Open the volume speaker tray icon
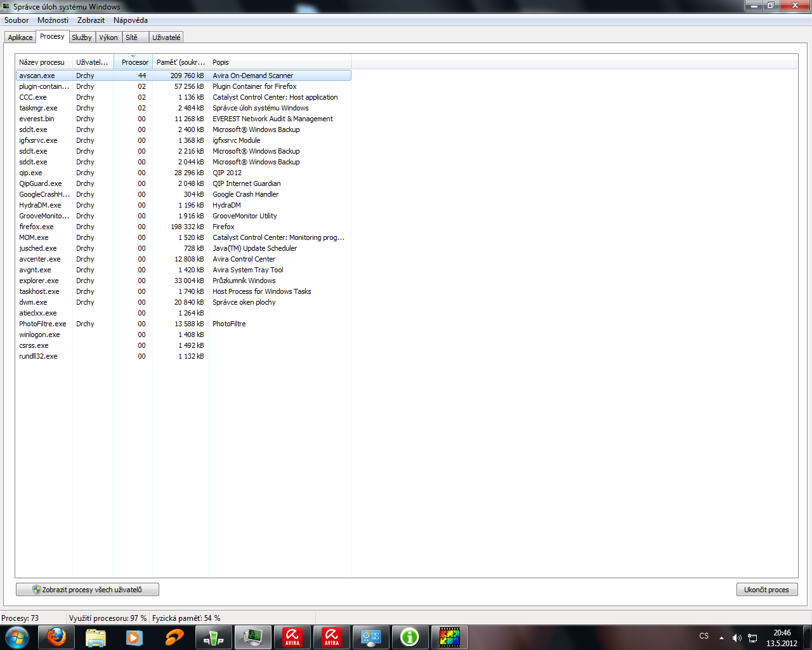The width and height of the screenshot is (812, 650). coord(737,637)
